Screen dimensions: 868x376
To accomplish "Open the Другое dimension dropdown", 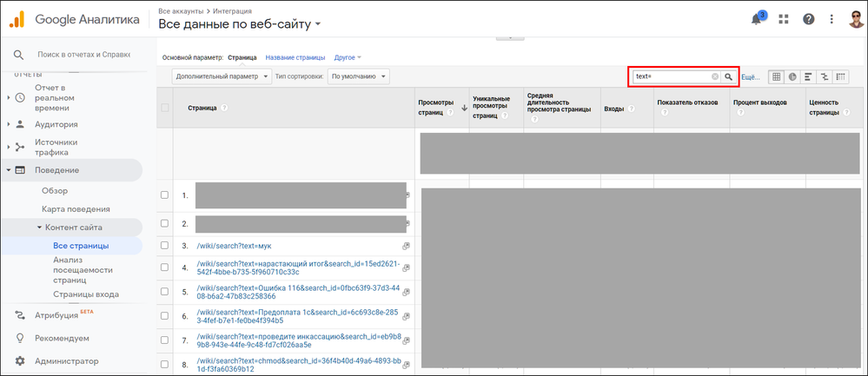I will 348,57.
